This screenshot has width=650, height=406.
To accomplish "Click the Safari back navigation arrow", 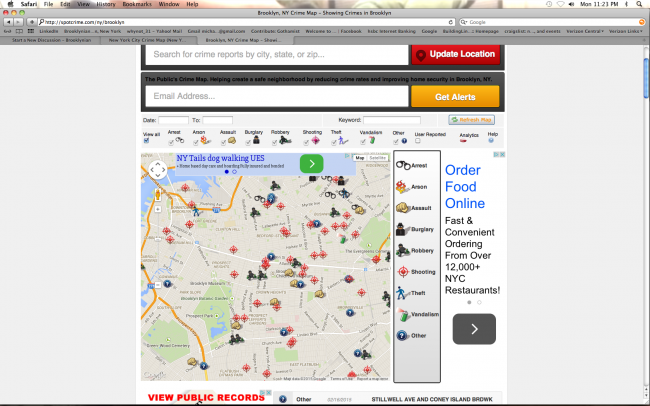I will click(x=8, y=22).
